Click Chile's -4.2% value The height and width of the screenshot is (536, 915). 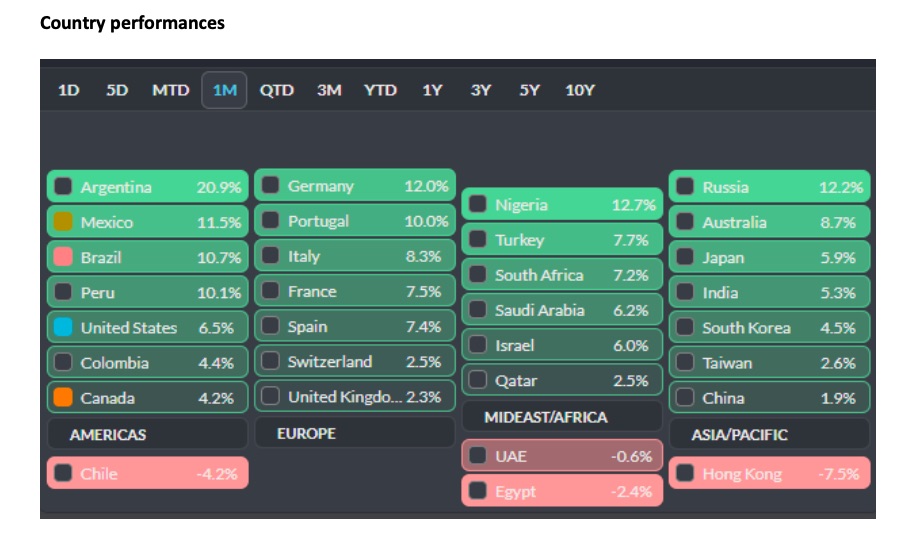click(217, 474)
